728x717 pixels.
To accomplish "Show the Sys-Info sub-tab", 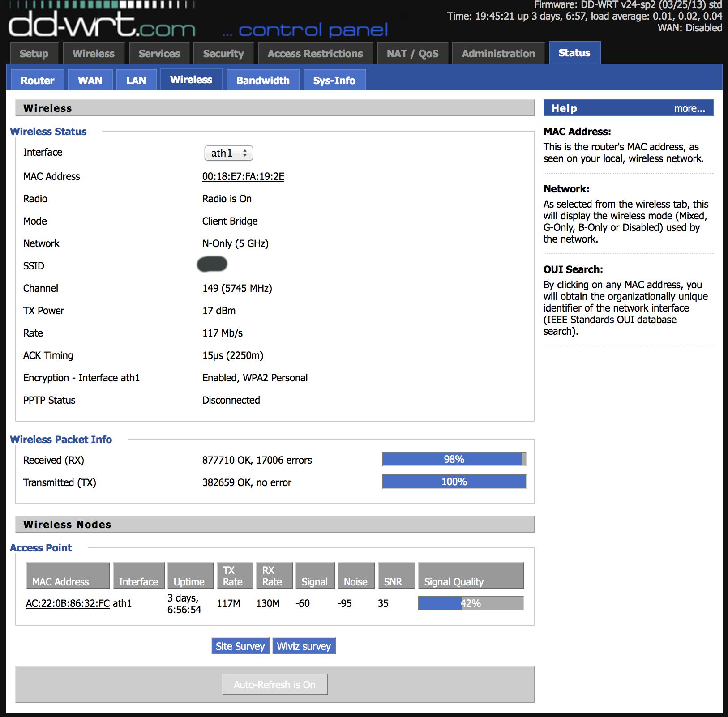I will click(x=334, y=80).
